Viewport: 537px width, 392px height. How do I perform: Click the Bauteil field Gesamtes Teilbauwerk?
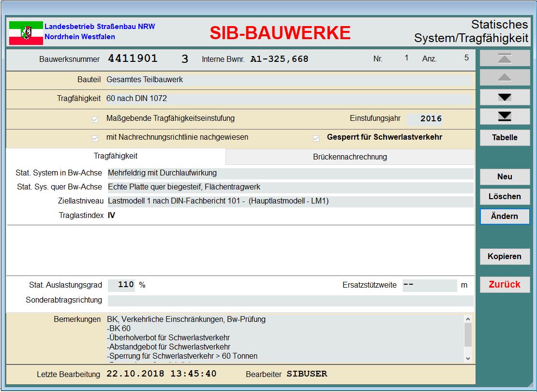pyautogui.click(x=289, y=80)
